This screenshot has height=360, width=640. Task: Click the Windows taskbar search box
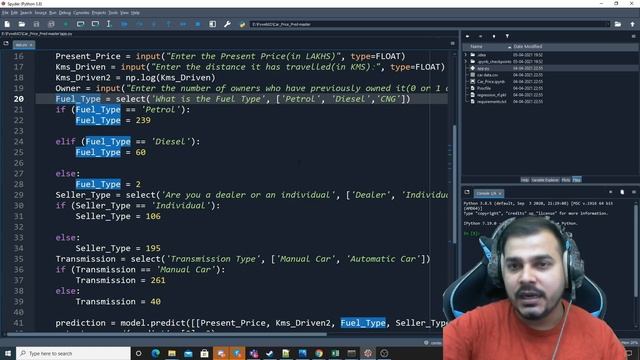(x=73, y=353)
